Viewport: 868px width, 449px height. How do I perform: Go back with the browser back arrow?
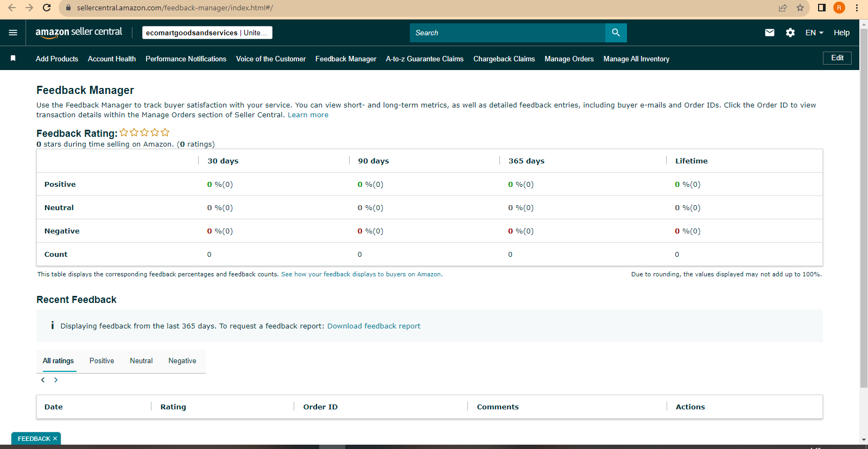pyautogui.click(x=12, y=8)
